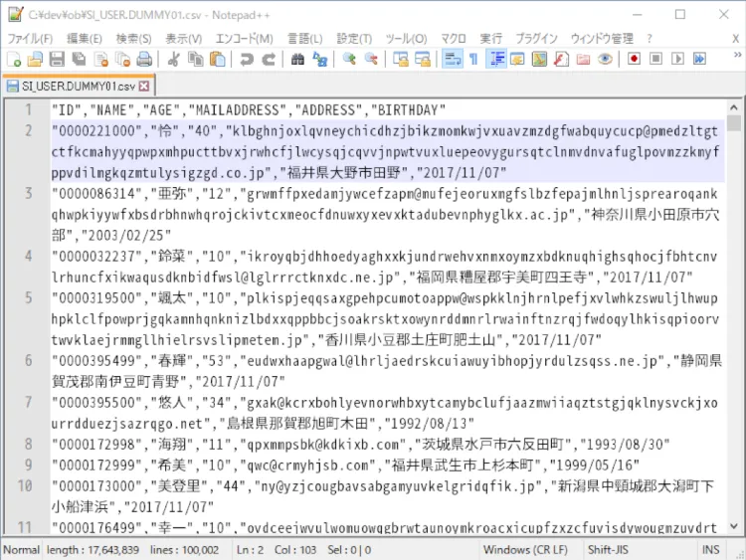
Task: Toggle synchronized vertical scrolling icon
Action: point(401,59)
